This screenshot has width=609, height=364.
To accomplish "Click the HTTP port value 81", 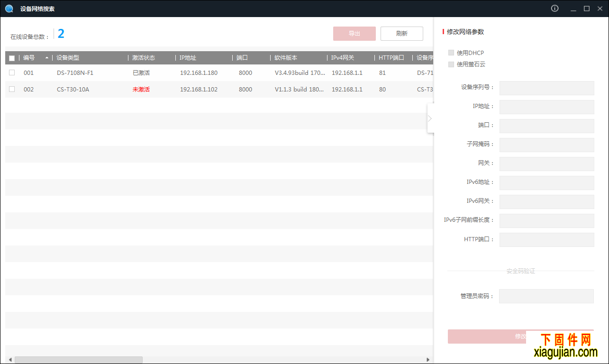I will click(382, 73).
